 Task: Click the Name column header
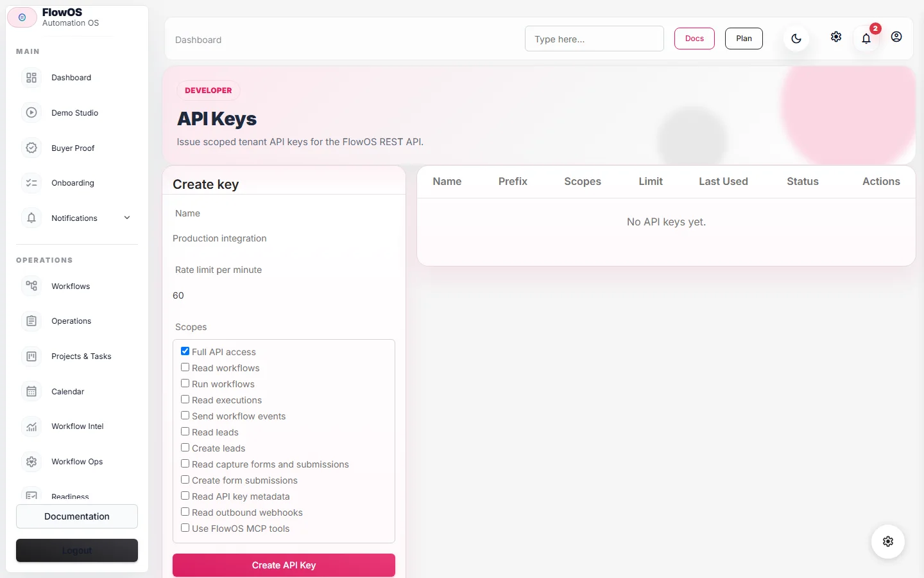447,181
